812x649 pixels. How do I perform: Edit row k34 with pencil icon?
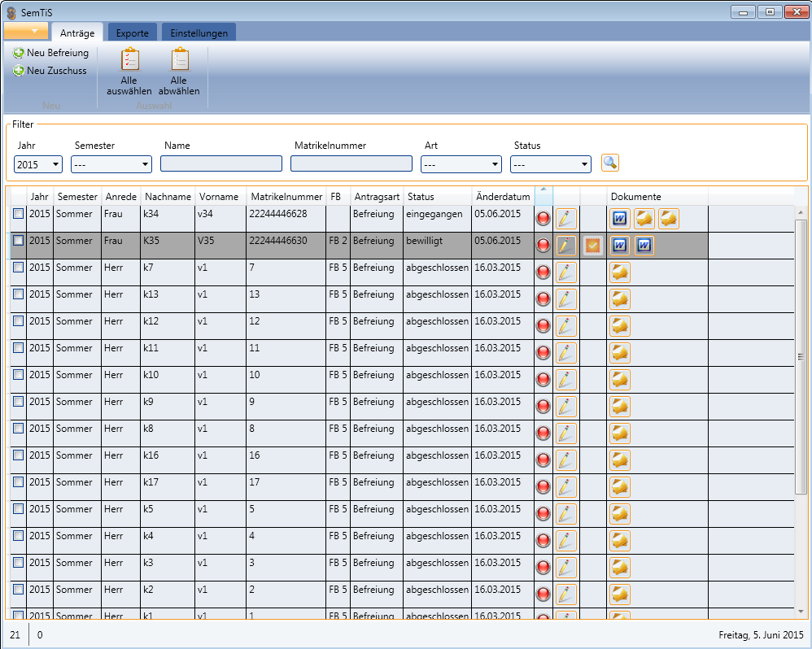[x=566, y=219]
